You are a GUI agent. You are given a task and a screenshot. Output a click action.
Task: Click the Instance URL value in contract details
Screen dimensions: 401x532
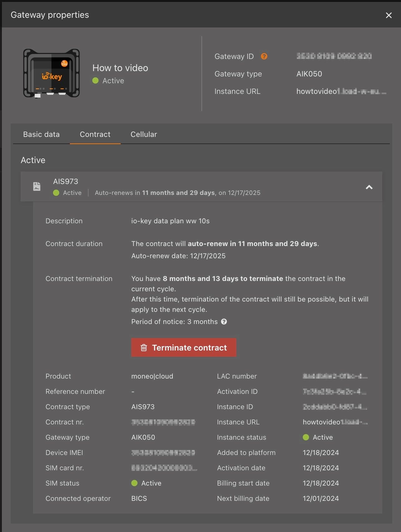coord(335,422)
